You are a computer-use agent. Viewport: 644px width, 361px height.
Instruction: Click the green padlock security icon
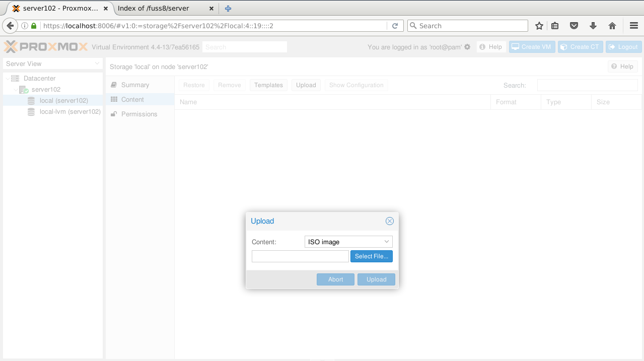click(34, 26)
